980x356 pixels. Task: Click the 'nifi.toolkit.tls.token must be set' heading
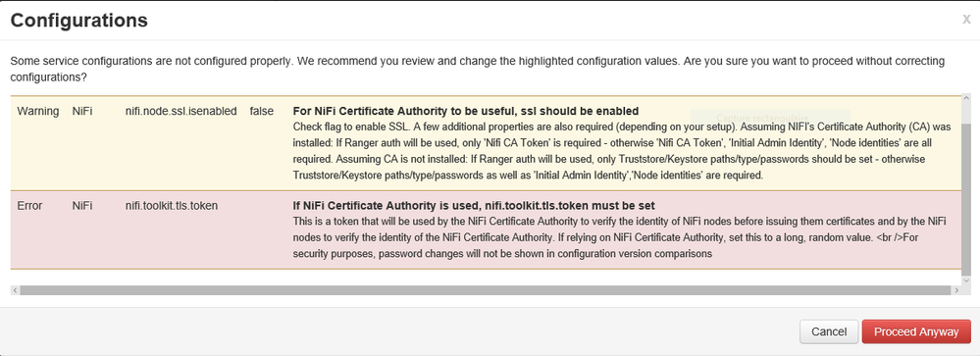(x=474, y=205)
